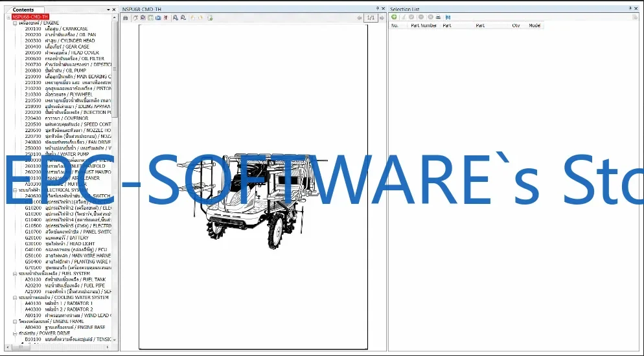Screen dimensions: 644x356
Task: Open G20100 BATTERY entry
Action: 56,238
